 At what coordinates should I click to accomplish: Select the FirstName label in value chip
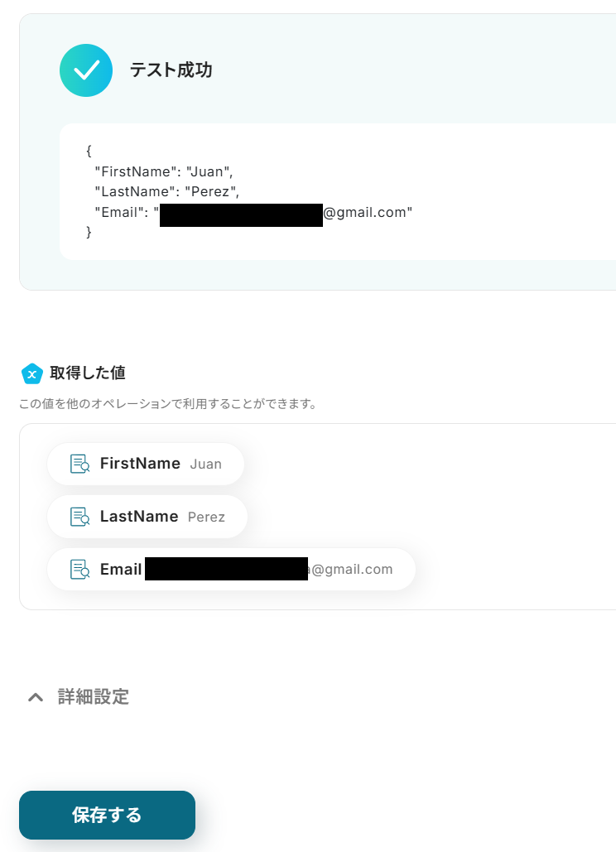[x=140, y=464]
